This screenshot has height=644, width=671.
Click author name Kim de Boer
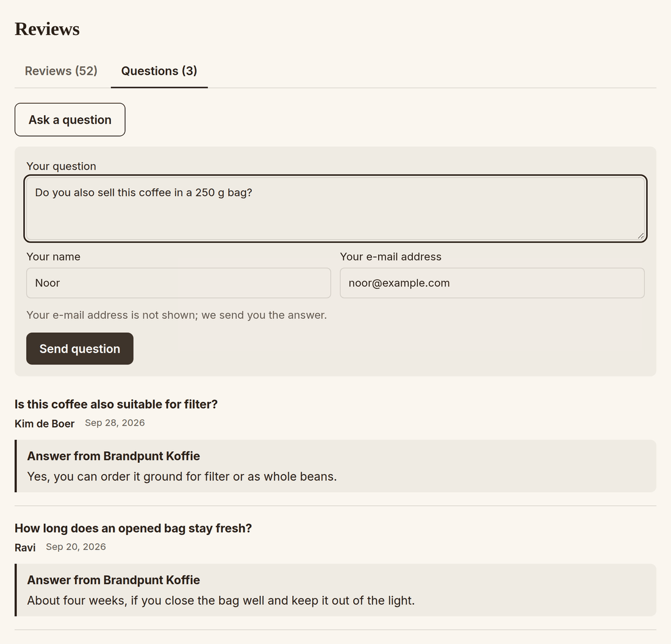point(45,424)
